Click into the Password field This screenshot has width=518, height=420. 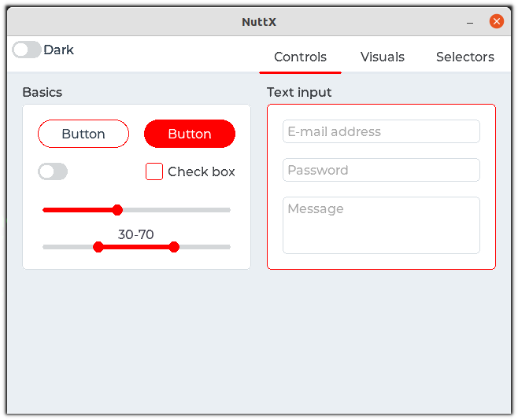[381, 170]
